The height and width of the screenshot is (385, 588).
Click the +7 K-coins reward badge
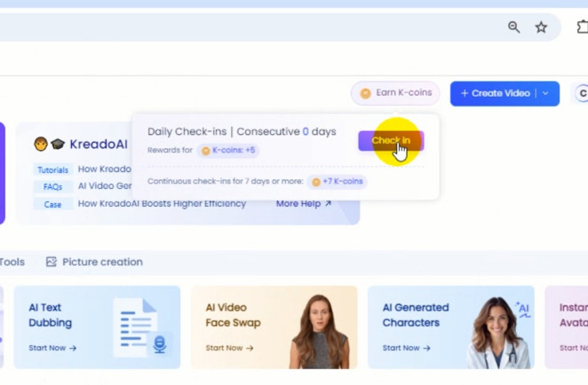coord(337,182)
